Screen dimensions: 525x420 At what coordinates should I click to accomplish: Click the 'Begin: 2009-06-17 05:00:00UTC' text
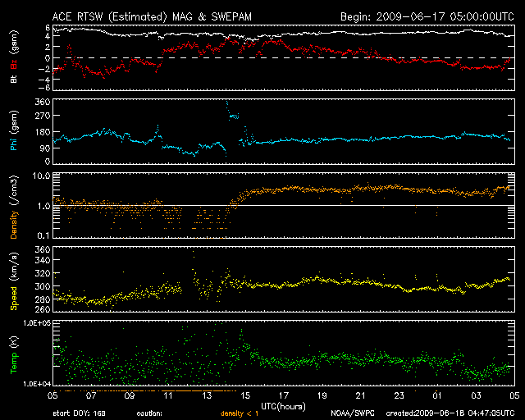click(427, 16)
